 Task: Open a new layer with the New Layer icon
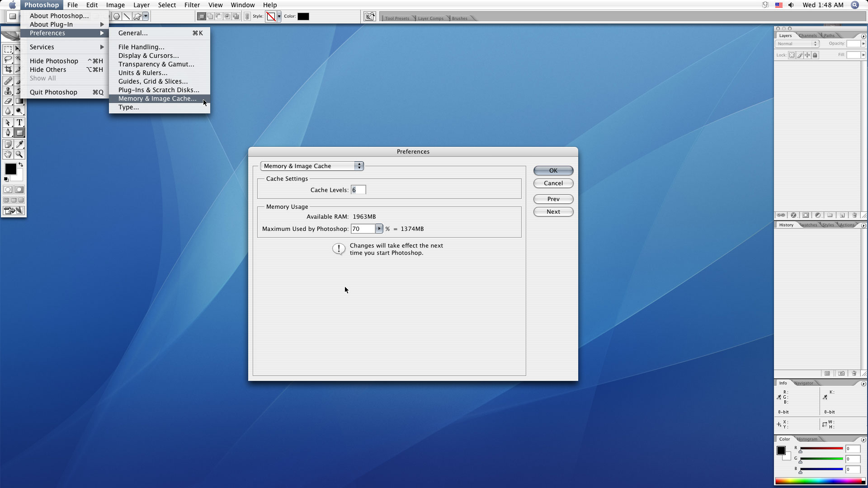(x=842, y=216)
